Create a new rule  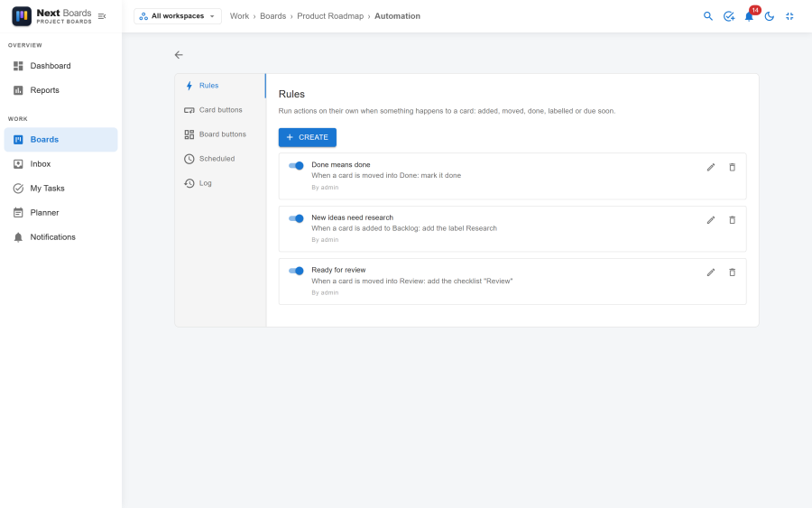click(x=308, y=137)
